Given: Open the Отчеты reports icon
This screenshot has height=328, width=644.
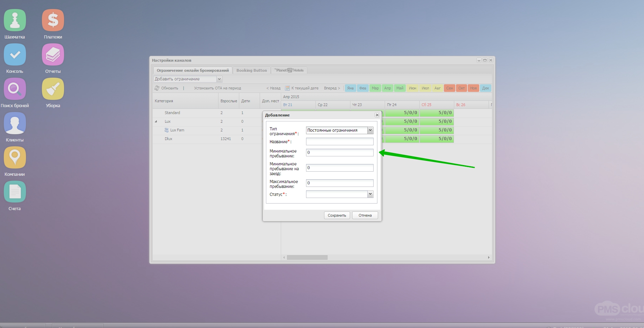Looking at the screenshot, I should (x=53, y=55).
